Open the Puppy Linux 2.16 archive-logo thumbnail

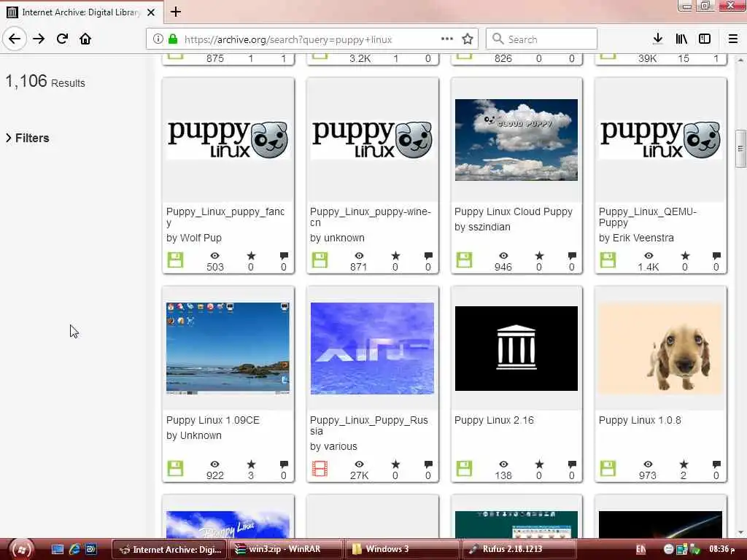click(x=516, y=349)
